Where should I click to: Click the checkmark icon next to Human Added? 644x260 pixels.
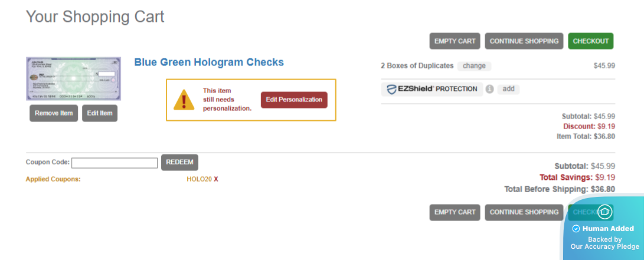[x=576, y=229]
